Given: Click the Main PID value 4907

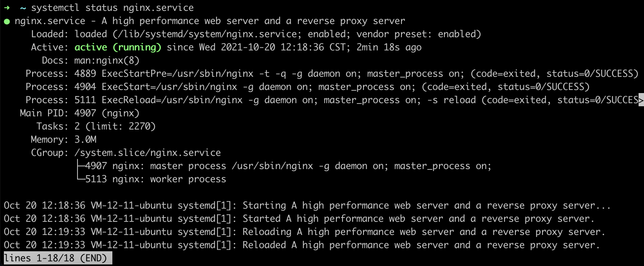Looking at the screenshot, I should 85,113.
